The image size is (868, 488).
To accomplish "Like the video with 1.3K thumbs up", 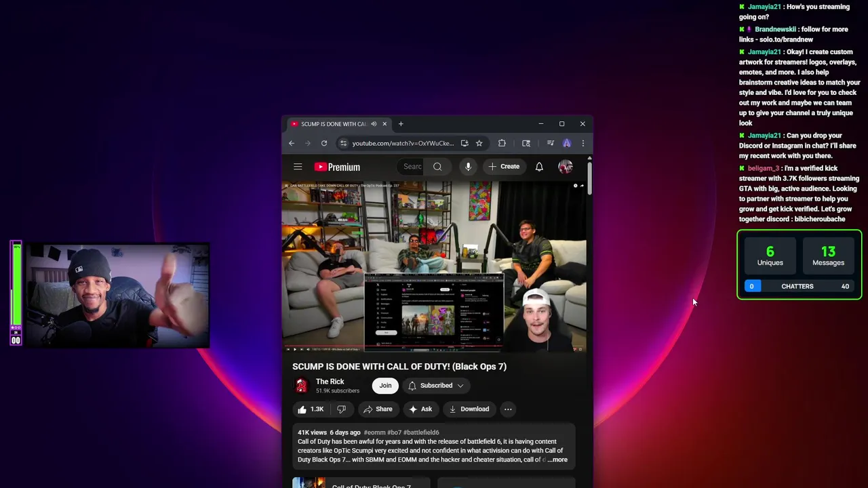I will click(x=311, y=409).
